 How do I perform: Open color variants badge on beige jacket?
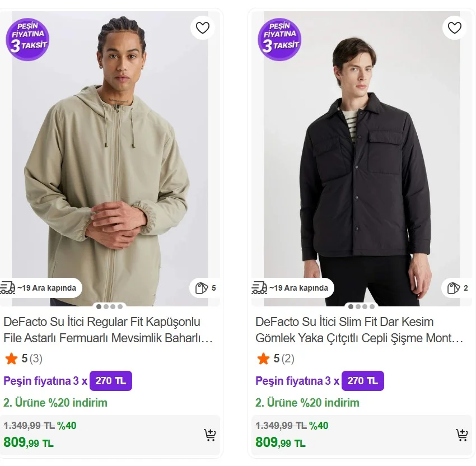pos(206,288)
